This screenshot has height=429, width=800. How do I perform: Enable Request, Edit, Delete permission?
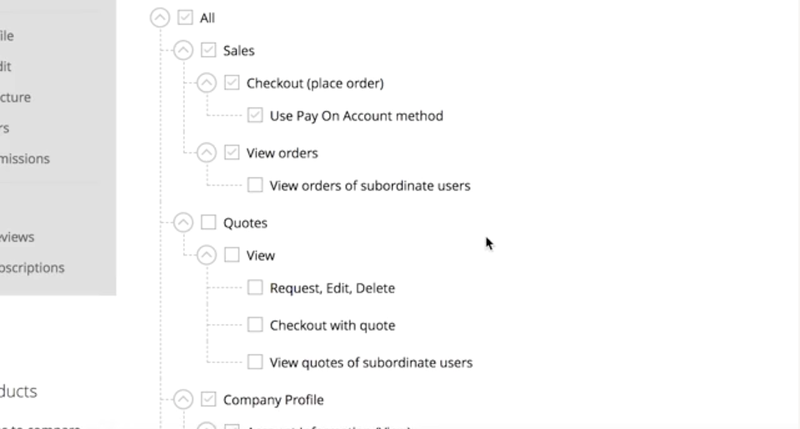click(x=255, y=288)
